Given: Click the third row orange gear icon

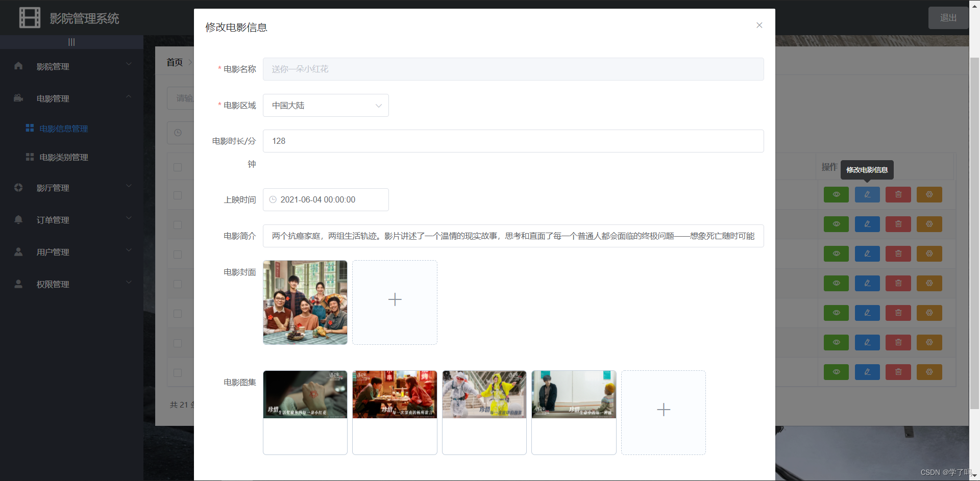Looking at the screenshot, I should pos(929,254).
